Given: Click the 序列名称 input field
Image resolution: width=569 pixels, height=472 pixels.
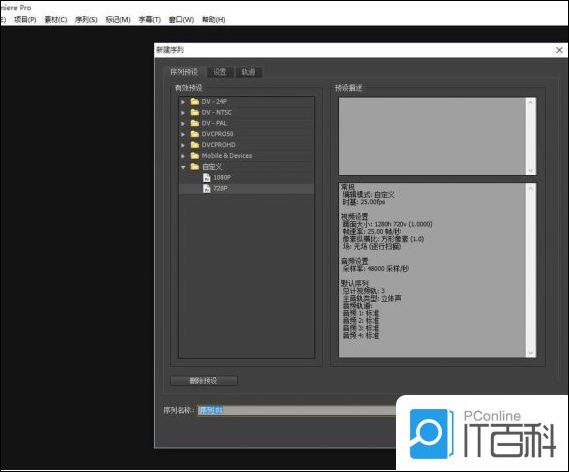Looking at the screenshot, I should click(x=296, y=410).
